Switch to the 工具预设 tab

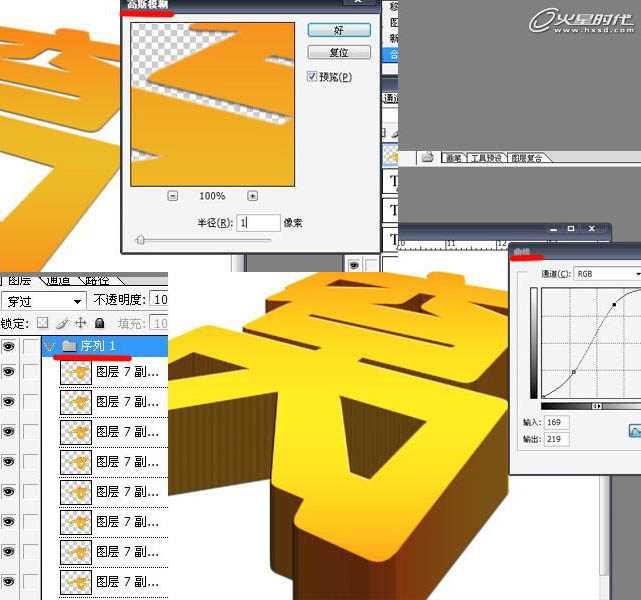[x=488, y=158]
